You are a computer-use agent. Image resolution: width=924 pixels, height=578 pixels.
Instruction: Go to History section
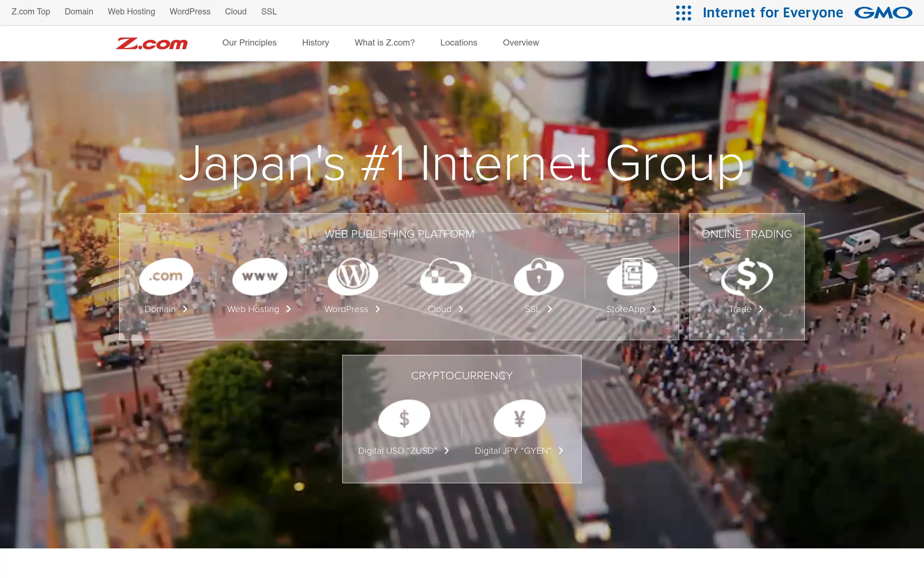pos(315,42)
